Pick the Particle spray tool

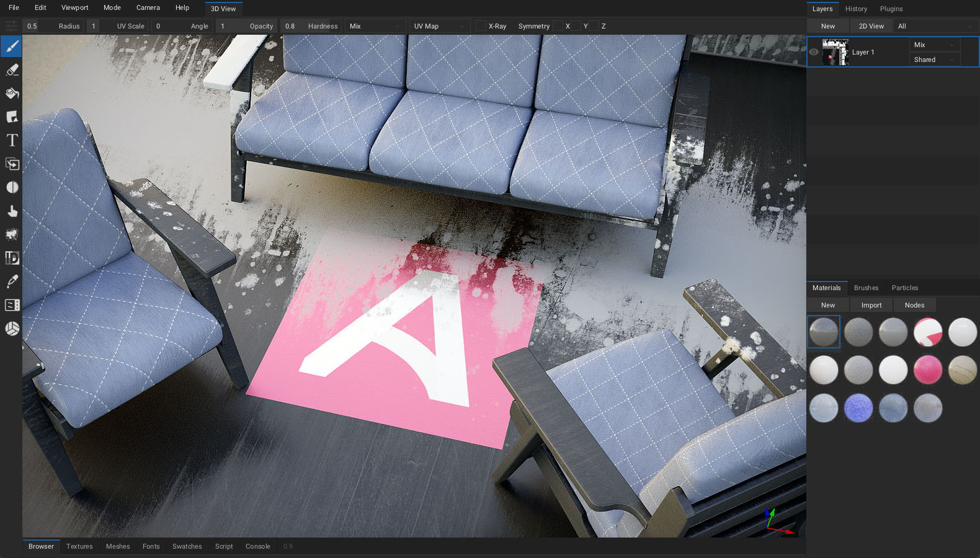click(12, 234)
